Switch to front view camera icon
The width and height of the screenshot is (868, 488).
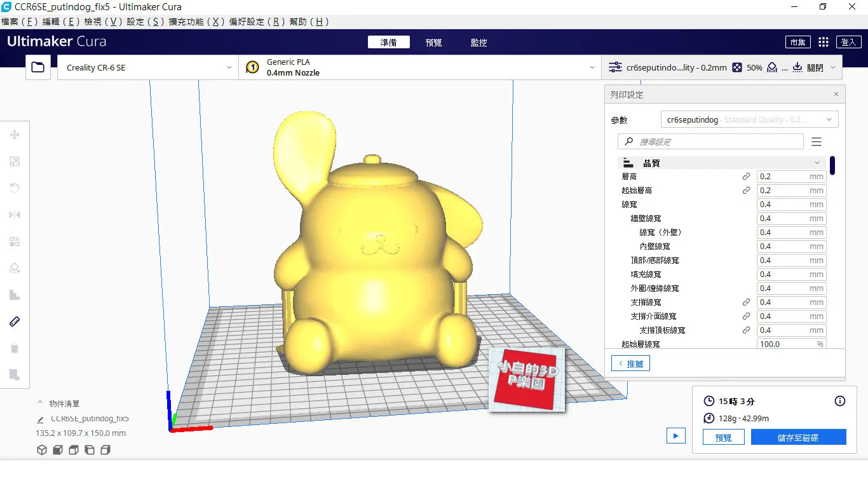[x=58, y=450]
